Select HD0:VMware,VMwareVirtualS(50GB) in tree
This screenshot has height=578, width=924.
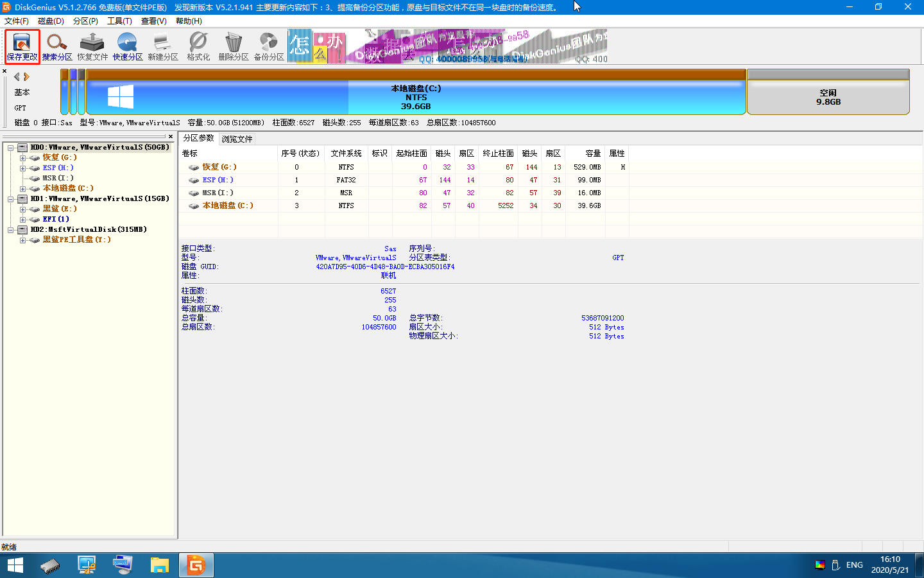pos(100,147)
